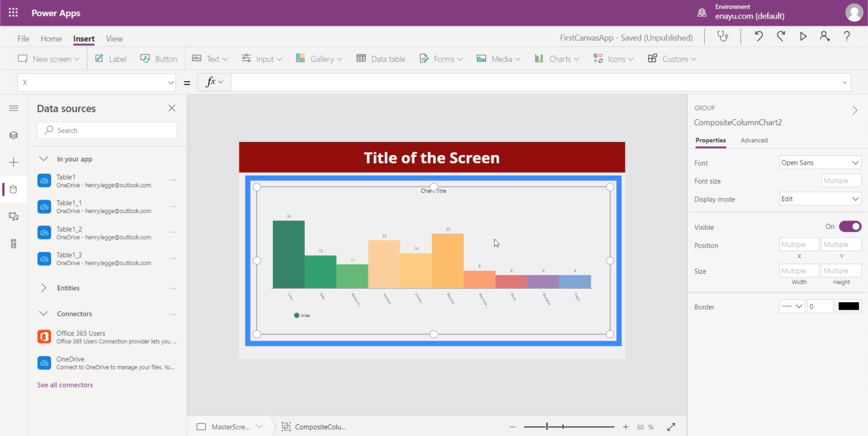This screenshot has width=868, height=436.
Task: Switch to the Insert tab
Action: (84, 38)
